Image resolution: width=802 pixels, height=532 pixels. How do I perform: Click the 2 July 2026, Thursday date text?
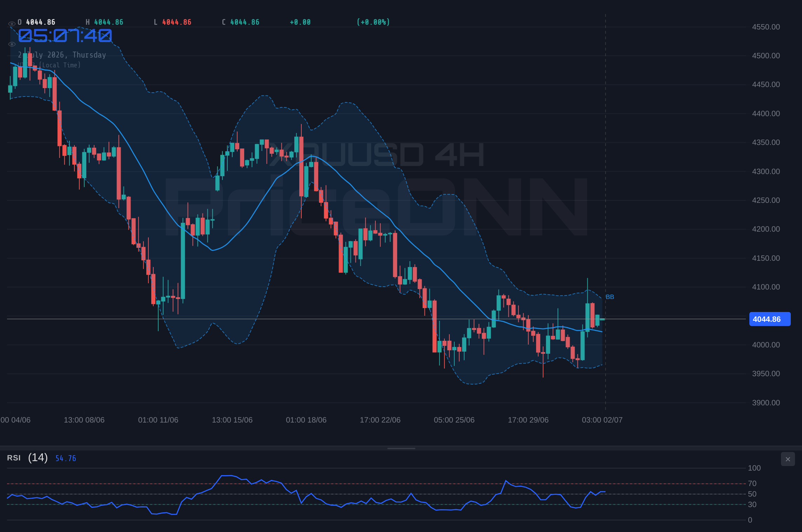tap(62, 55)
